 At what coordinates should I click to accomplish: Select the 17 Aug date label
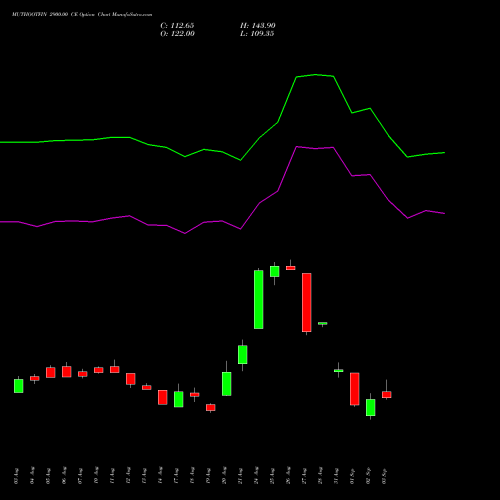click(176, 476)
